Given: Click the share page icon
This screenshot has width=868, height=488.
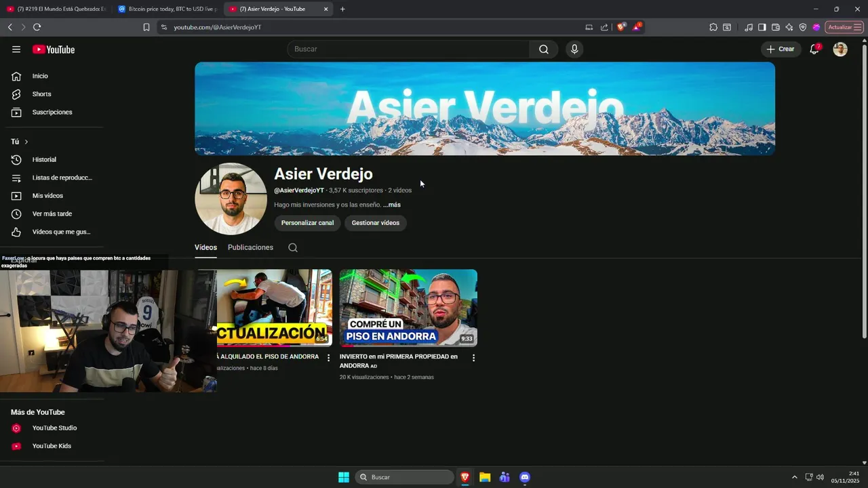Looking at the screenshot, I should click(x=604, y=27).
